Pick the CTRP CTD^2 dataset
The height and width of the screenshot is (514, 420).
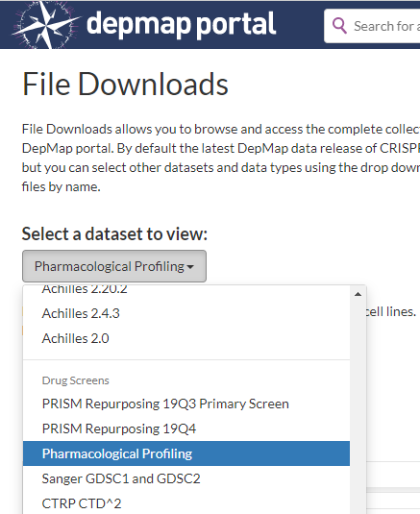click(186, 503)
